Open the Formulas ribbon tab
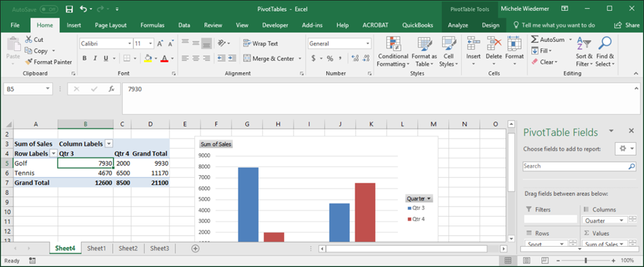The image size is (644, 267). 152,25
